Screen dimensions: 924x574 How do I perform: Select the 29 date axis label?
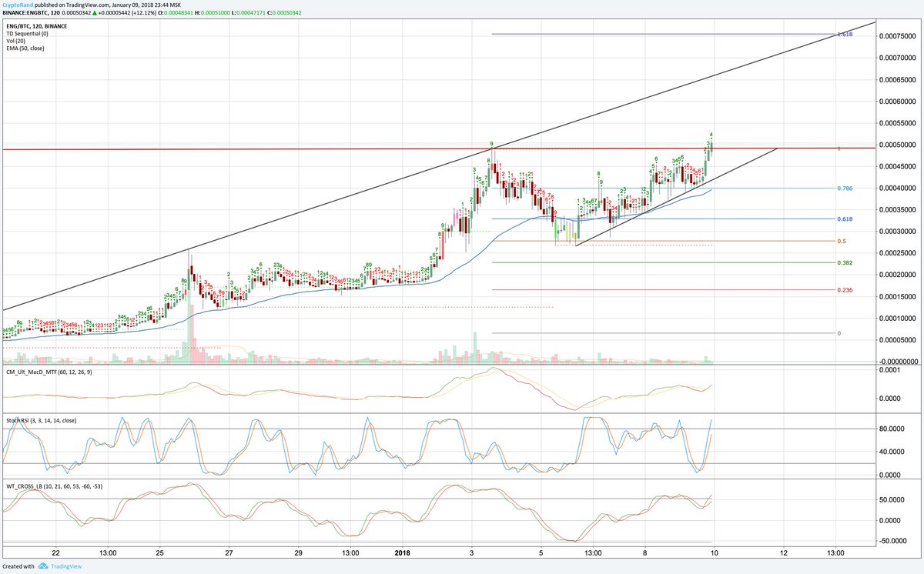299,552
